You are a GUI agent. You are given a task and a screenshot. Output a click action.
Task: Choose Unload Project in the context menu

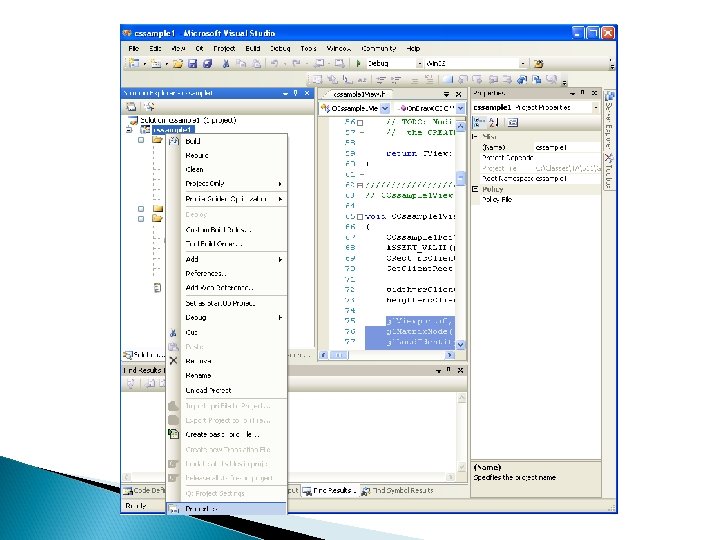pos(233,390)
